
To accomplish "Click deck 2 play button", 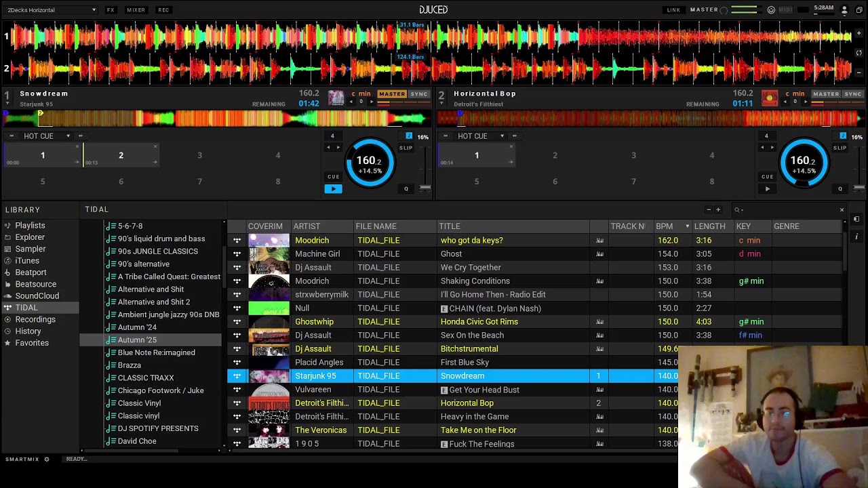I will pos(767,189).
